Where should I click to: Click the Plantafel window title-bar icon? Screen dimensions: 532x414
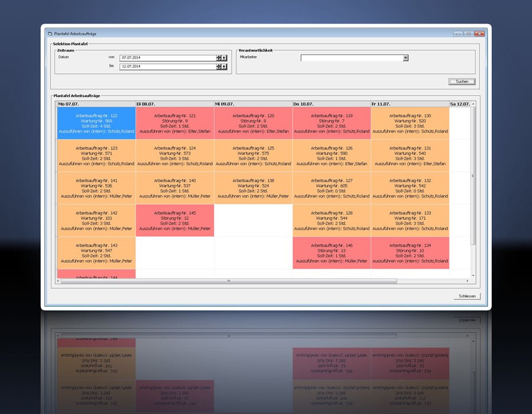point(50,34)
